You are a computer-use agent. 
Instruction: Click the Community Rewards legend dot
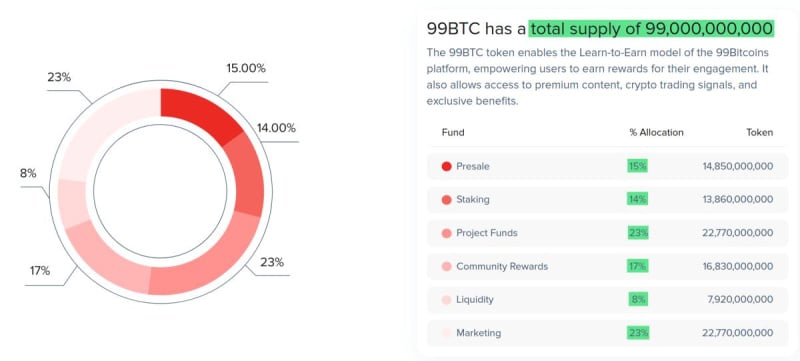446,266
